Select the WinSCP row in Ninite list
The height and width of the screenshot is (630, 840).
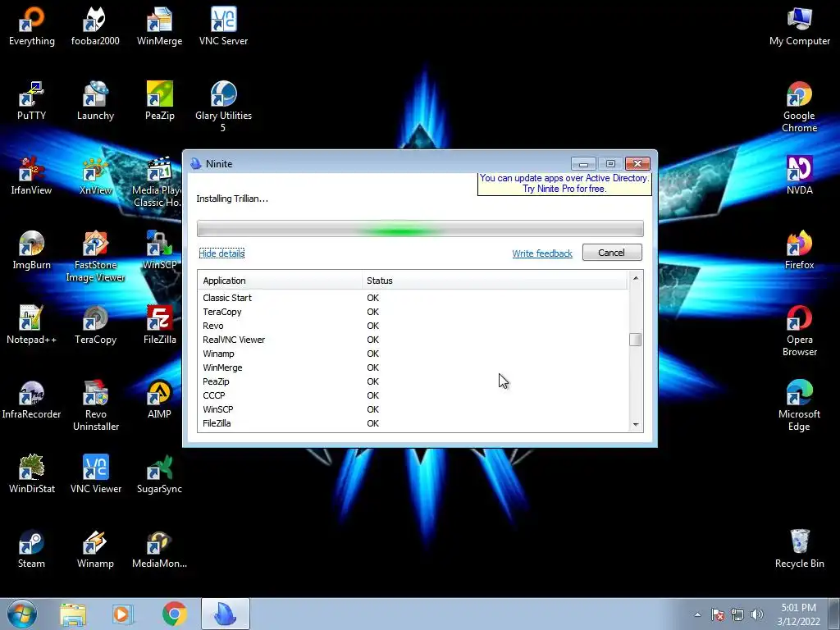[x=413, y=409]
